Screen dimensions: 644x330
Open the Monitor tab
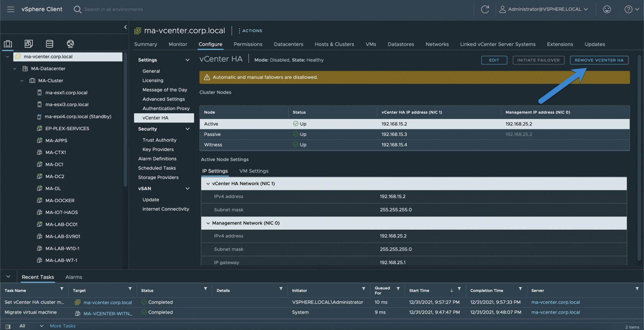pyautogui.click(x=178, y=44)
